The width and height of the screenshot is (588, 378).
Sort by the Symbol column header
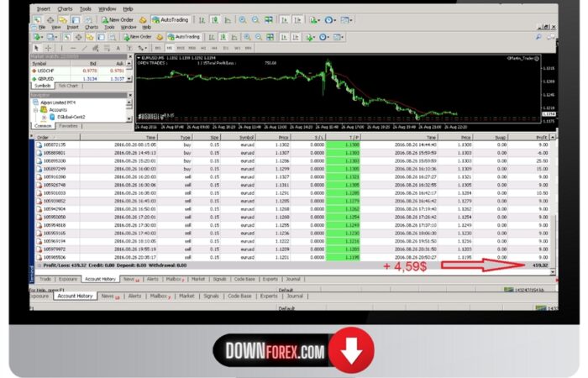point(247,136)
